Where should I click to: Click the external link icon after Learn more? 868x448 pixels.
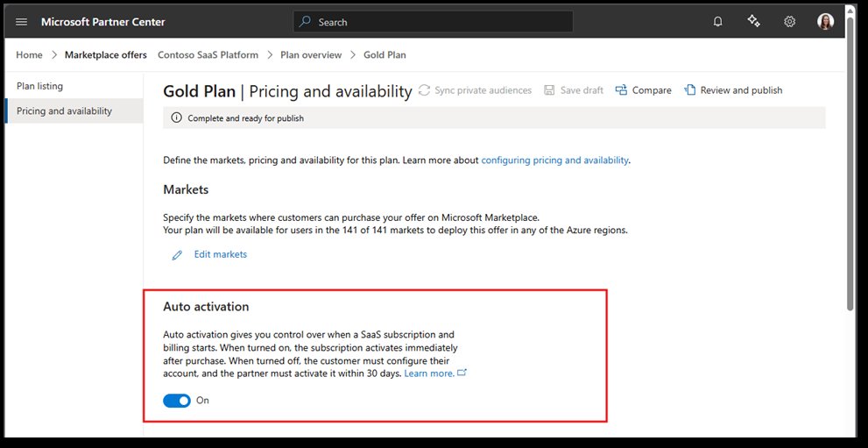[462, 373]
